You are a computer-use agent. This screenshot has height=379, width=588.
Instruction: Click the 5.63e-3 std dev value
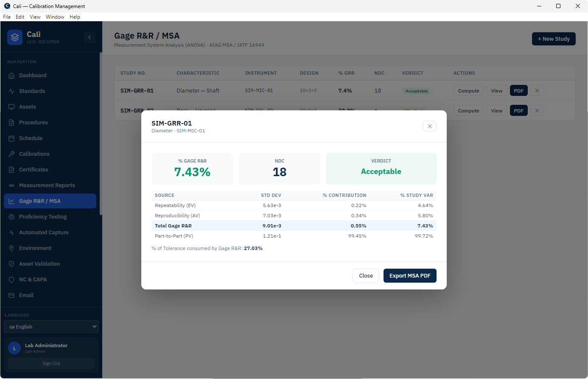272,205
